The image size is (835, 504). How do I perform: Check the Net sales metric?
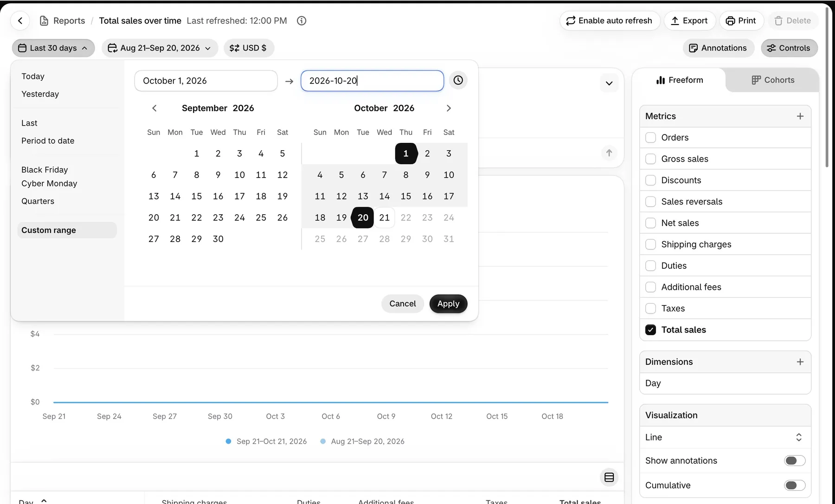pos(651,223)
